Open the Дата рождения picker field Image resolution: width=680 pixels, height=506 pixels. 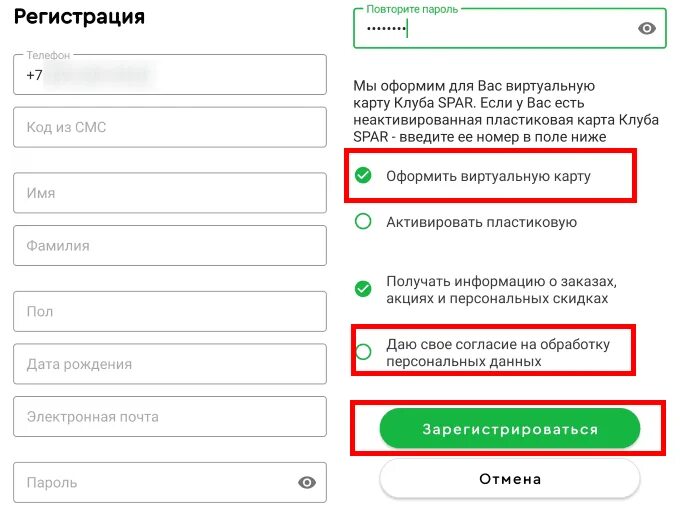[x=170, y=364]
